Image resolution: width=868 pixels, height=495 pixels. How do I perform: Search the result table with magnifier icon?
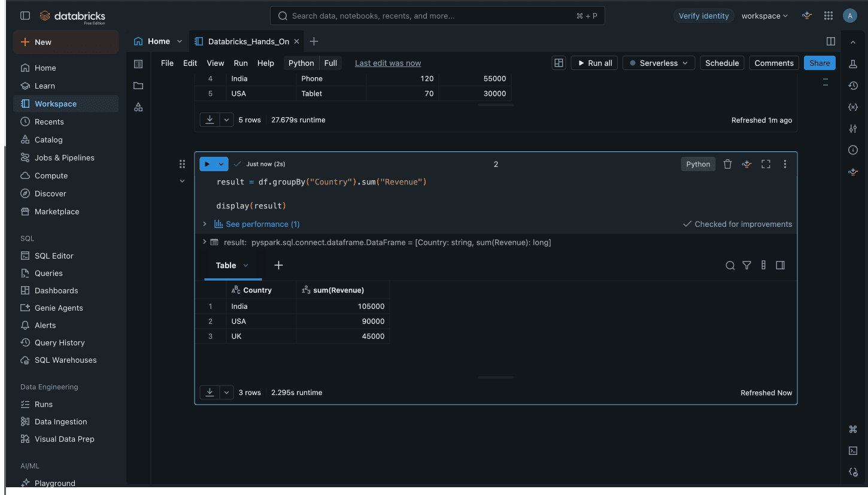tap(730, 265)
